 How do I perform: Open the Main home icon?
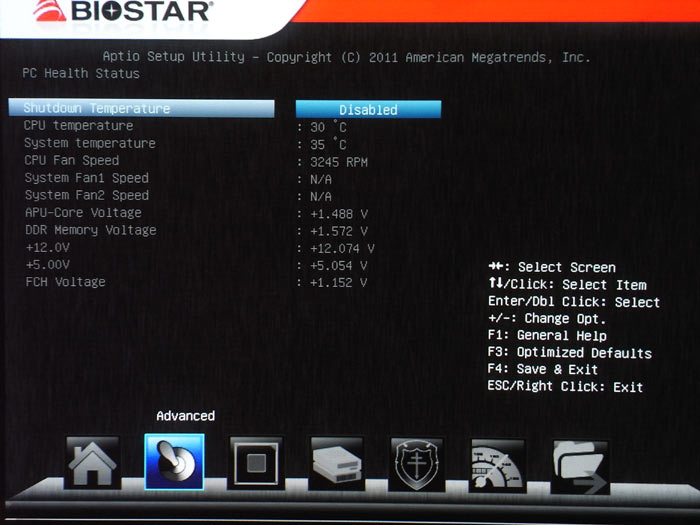(x=92, y=462)
